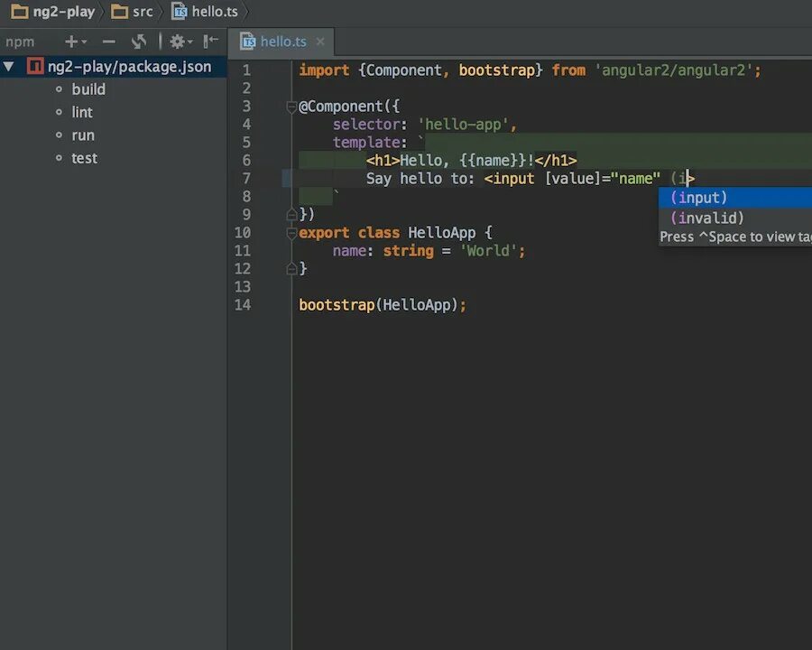
Task: Open npm panel settings gear menu
Action: (x=180, y=42)
